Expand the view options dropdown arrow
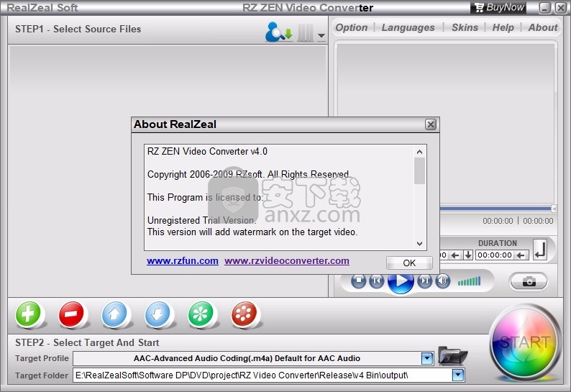 321,35
